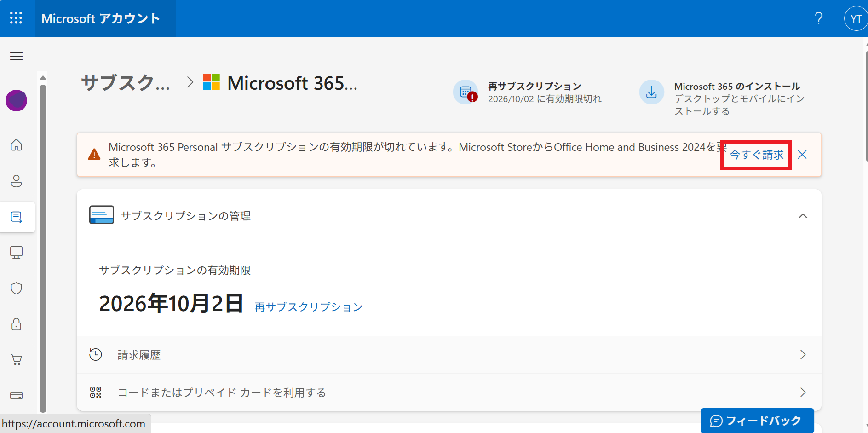The height and width of the screenshot is (433, 868).
Task: Open the devices monitor icon in sidebar
Action: pos(17,253)
